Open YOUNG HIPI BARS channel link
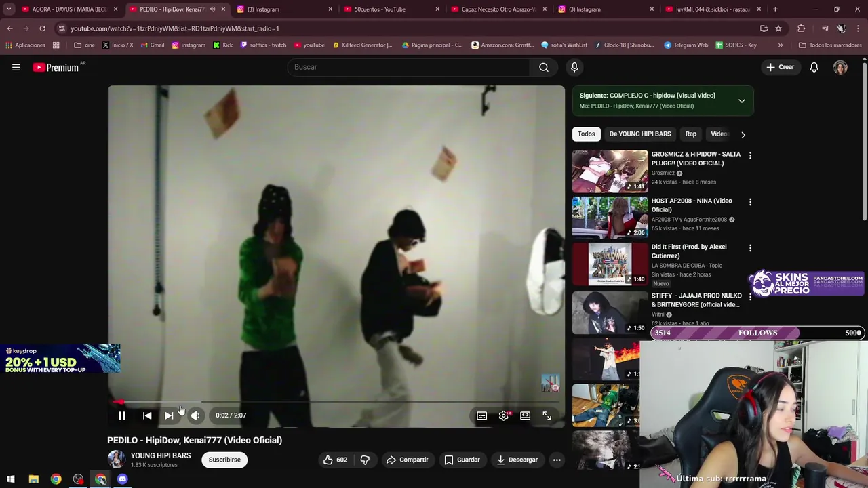Image resolution: width=868 pixels, height=488 pixels. pyautogui.click(x=161, y=455)
